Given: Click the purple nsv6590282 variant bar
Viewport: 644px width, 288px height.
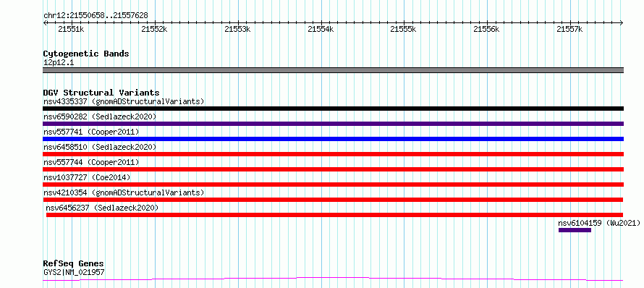Looking at the screenshot, I should coord(333,124).
